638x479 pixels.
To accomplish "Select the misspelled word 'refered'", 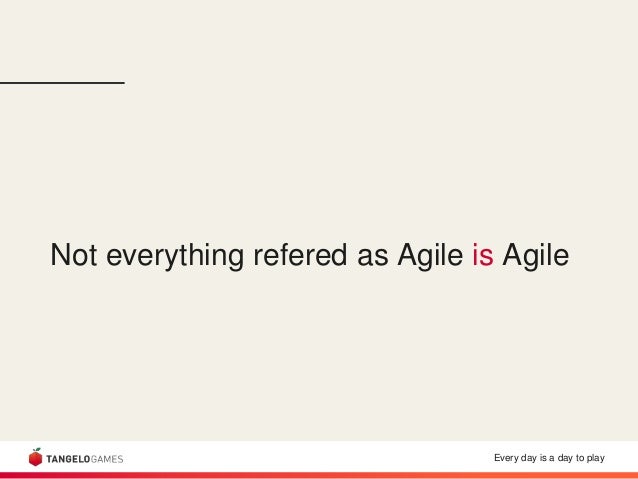I will point(300,255).
